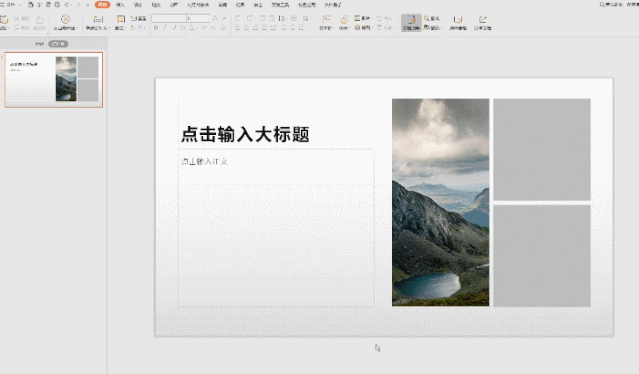Click the title placeholder 点击输入大标题
Screen dimensions: 639x374
(245, 134)
